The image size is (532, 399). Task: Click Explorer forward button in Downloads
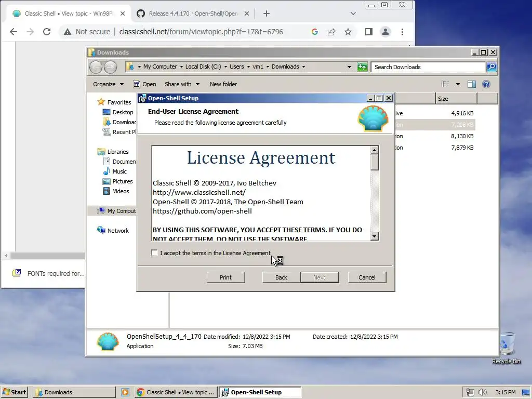(x=110, y=67)
